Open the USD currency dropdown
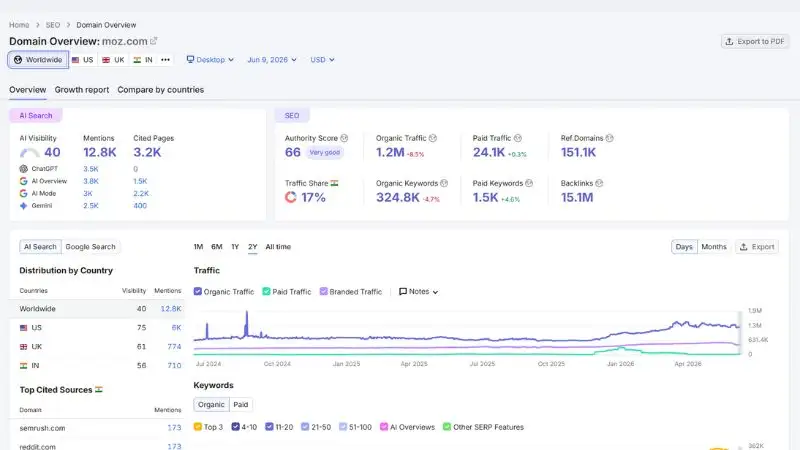The image size is (800, 450). click(322, 60)
